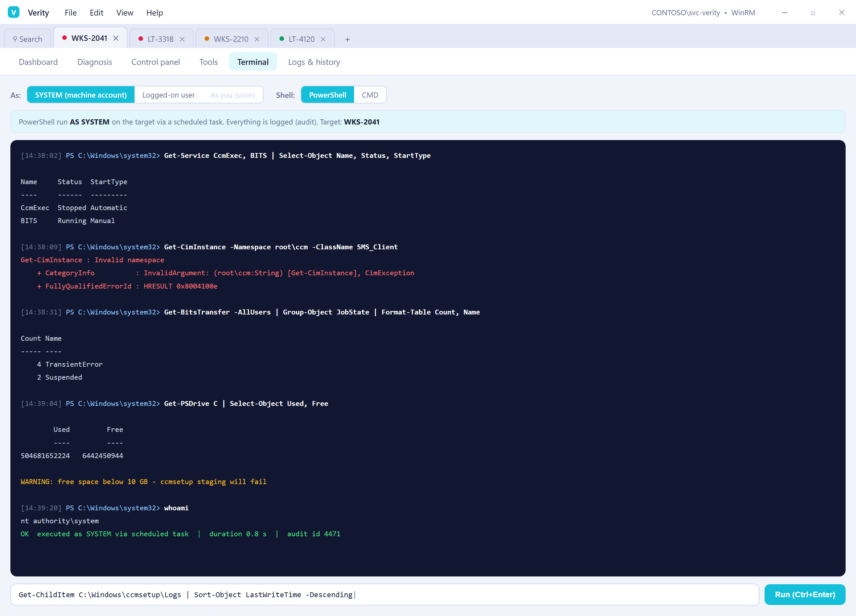
Task: Run as SYSTEM (machine account)
Action: point(81,95)
